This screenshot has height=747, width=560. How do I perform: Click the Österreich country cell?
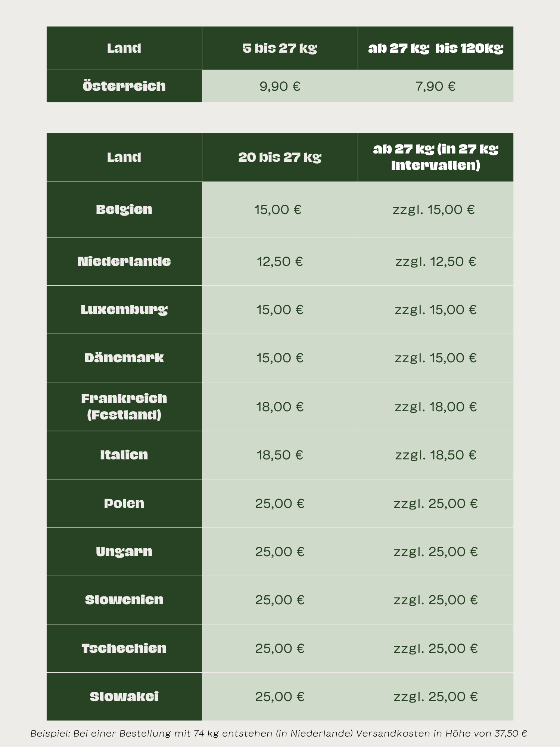[x=124, y=86]
